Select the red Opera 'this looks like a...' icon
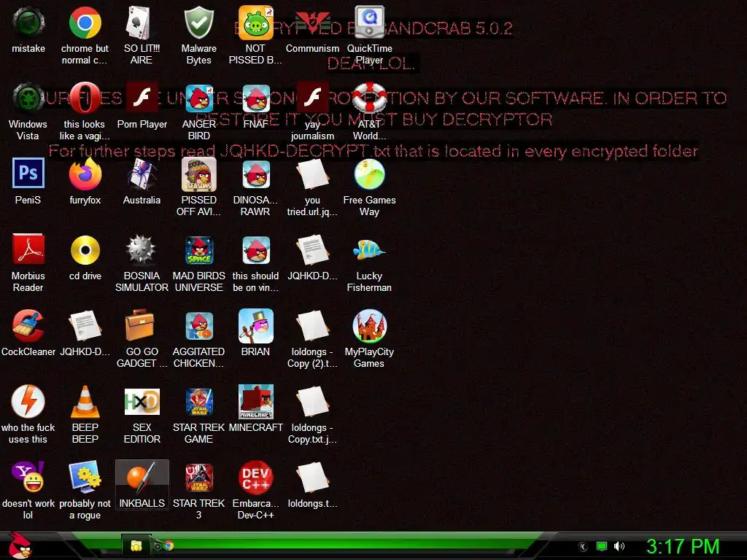 pyautogui.click(x=85, y=98)
